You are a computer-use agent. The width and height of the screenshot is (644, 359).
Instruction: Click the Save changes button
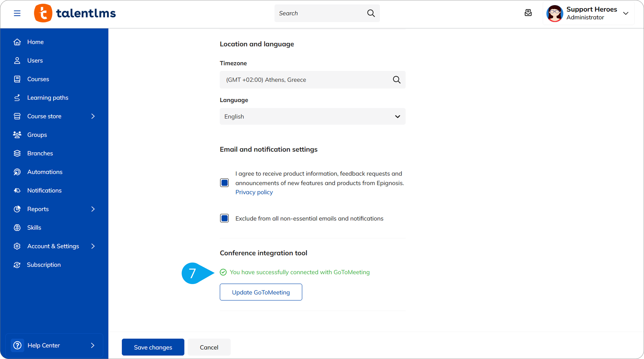[153, 347]
